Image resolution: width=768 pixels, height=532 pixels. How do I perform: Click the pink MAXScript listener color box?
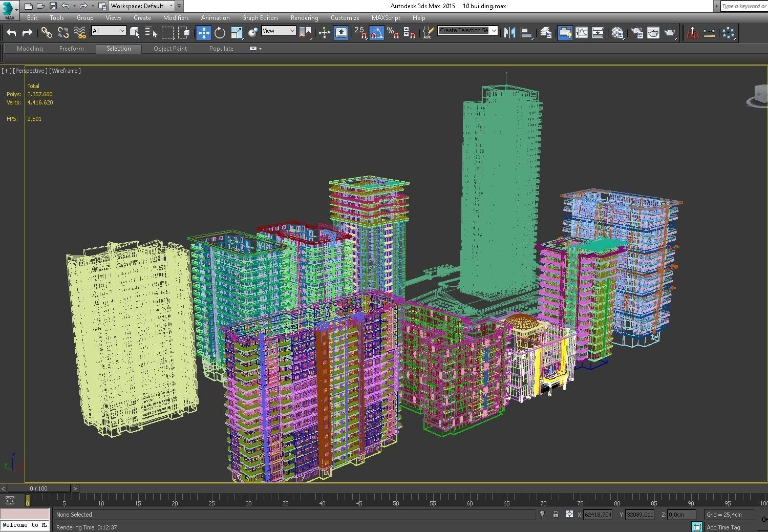pyautogui.click(x=25, y=514)
